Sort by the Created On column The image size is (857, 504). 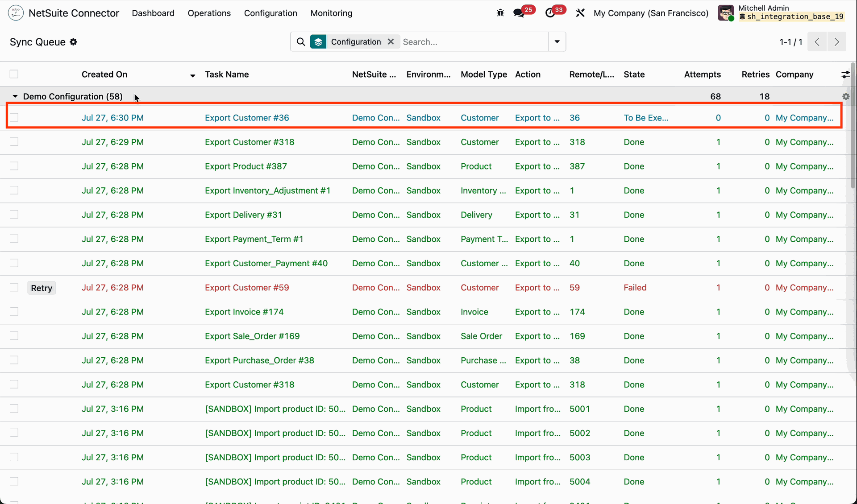pyautogui.click(x=104, y=74)
